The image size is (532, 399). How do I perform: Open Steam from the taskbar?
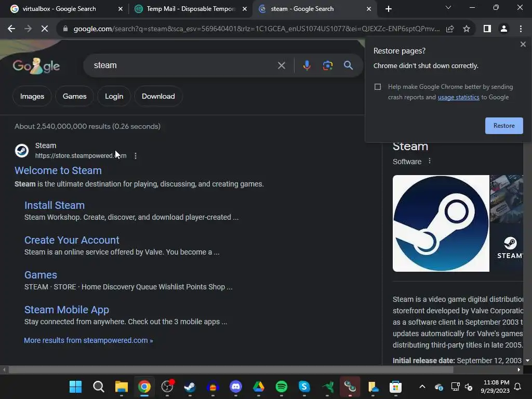tap(190, 387)
